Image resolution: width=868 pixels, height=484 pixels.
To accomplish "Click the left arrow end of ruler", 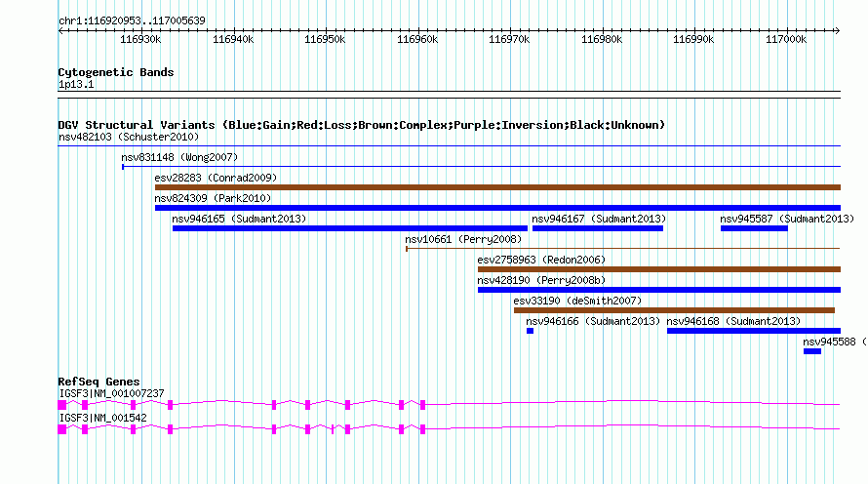I will [x=60, y=31].
